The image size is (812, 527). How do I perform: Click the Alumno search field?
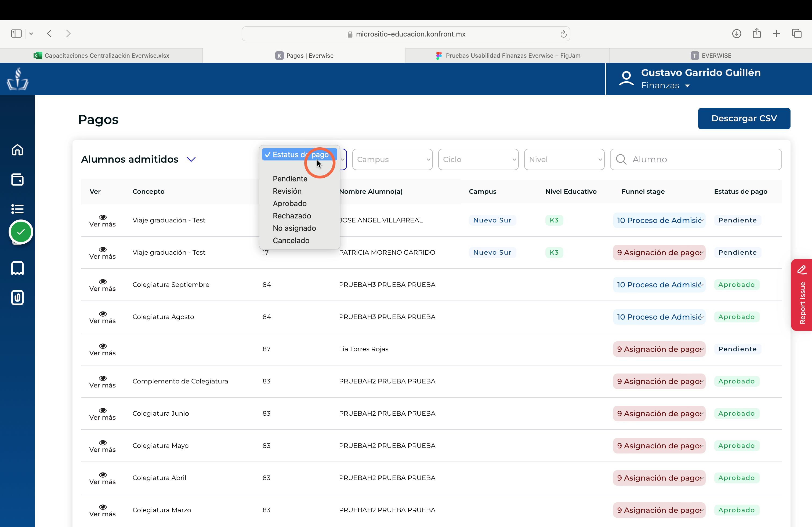(696, 159)
